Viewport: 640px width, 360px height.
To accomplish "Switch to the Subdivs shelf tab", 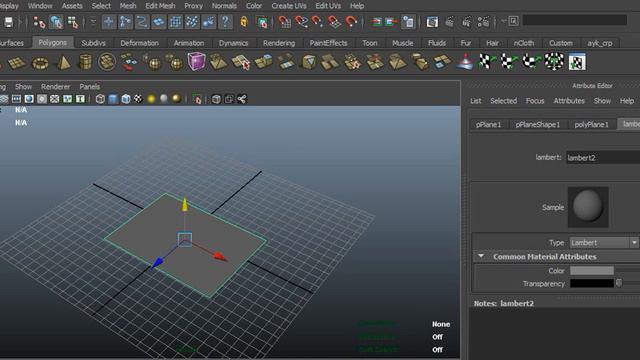I will (x=93, y=43).
